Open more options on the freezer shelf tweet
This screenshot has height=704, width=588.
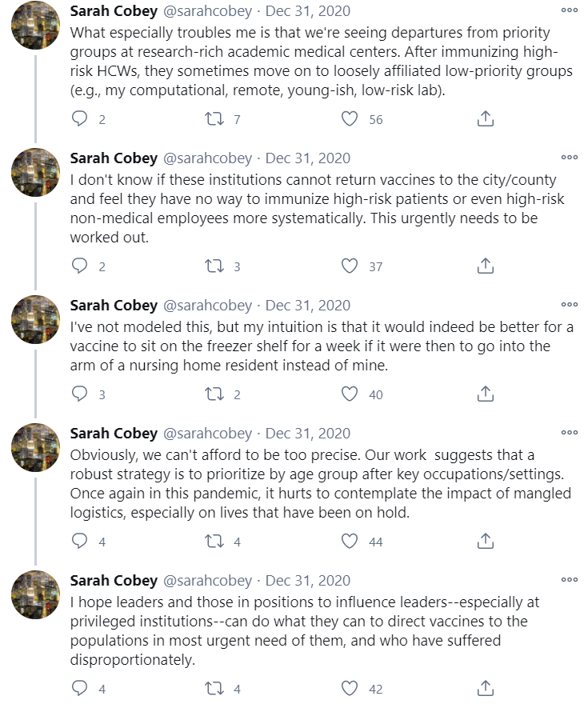pos(569,306)
